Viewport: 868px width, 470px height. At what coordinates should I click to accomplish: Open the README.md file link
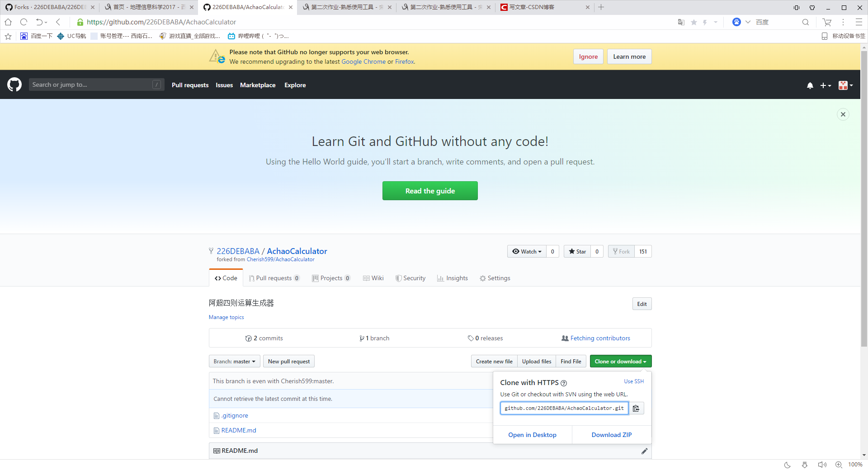(239, 431)
